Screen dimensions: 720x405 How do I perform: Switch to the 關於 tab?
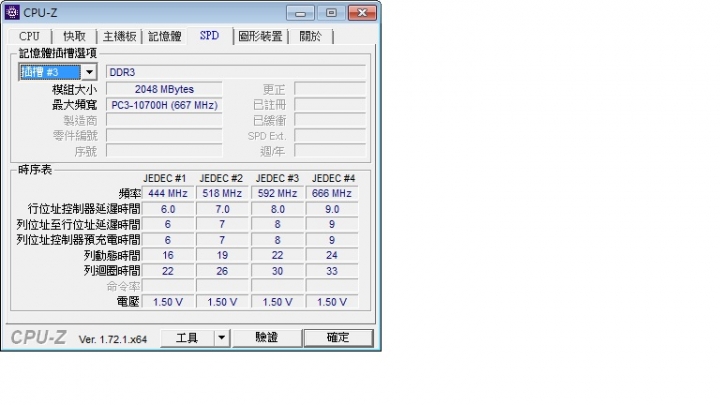click(310, 36)
